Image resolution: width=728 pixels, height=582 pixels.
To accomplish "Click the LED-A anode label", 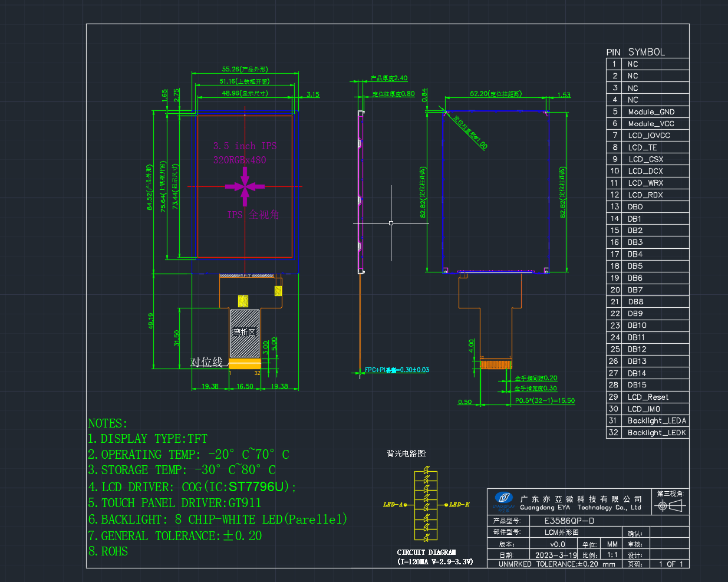I will pyautogui.click(x=393, y=505).
